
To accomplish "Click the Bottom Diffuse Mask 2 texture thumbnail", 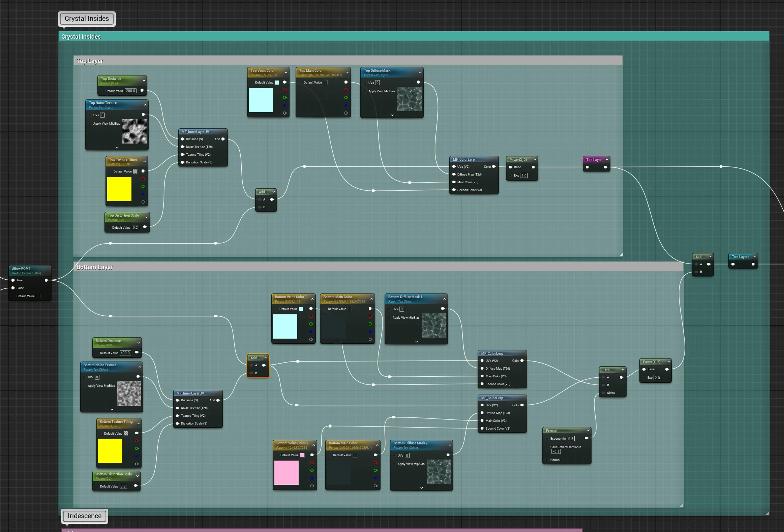I will [439, 472].
